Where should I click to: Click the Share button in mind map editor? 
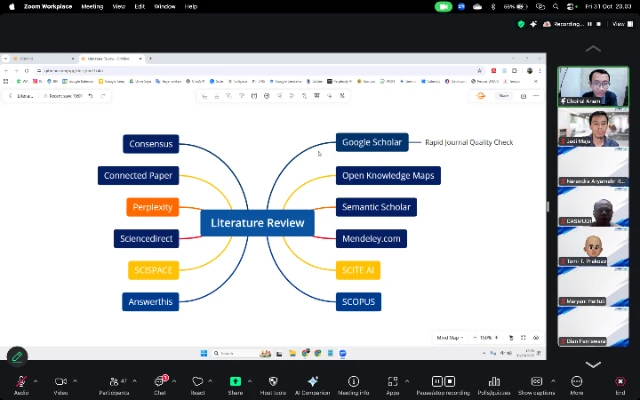click(503, 96)
